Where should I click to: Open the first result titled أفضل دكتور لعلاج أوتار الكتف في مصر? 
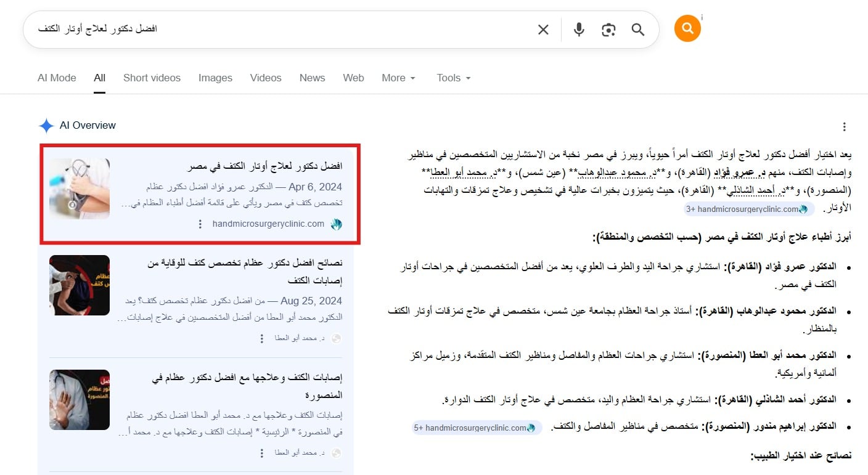[265, 166]
